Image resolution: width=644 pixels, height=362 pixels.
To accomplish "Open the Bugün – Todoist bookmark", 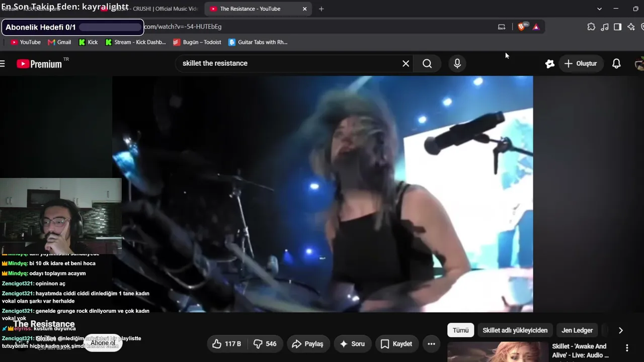I will pos(197,42).
